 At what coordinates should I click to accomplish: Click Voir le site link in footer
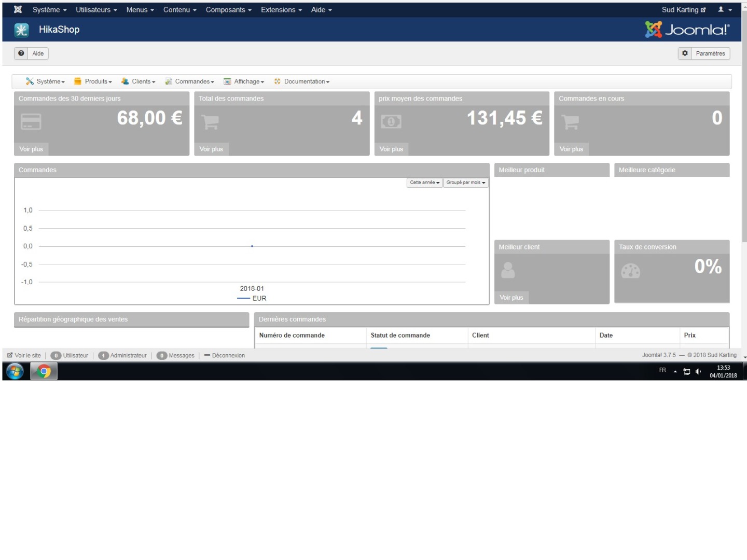(x=24, y=356)
